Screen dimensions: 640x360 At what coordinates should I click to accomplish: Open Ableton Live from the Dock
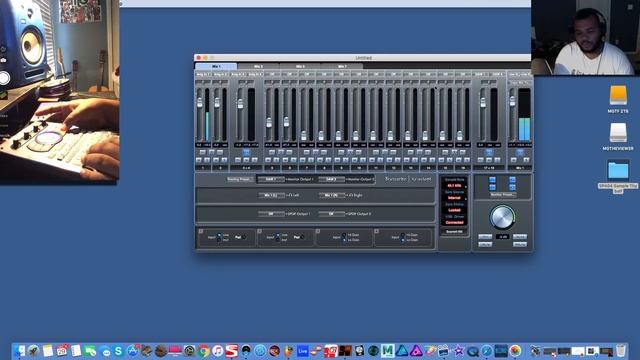pyautogui.click(x=302, y=351)
